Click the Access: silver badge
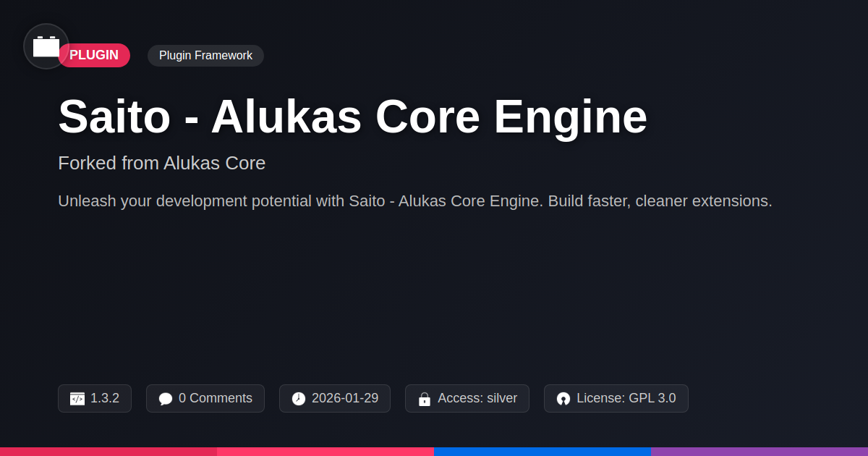 tap(467, 399)
